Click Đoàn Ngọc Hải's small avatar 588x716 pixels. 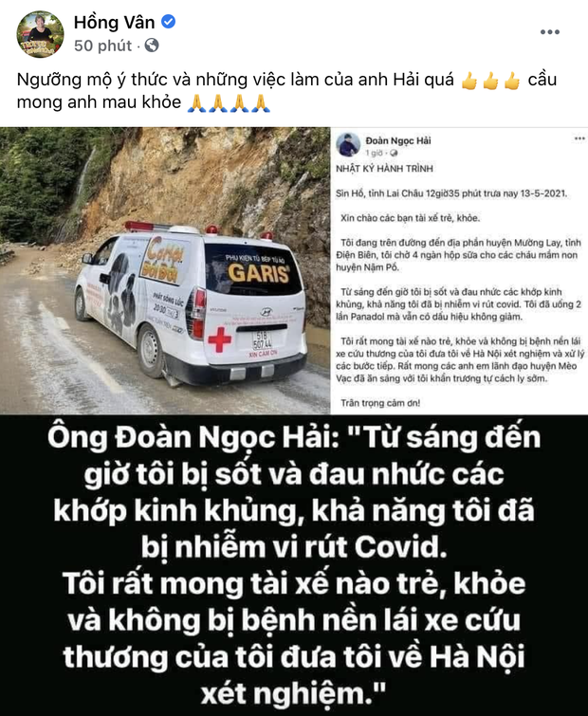coord(348,144)
